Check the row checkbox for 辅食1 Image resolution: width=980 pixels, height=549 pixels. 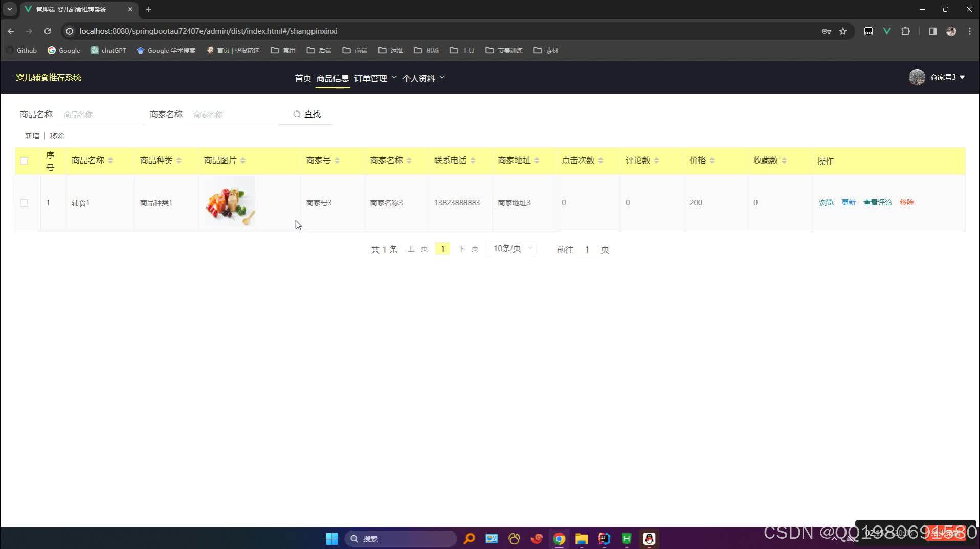[x=24, y=202]
